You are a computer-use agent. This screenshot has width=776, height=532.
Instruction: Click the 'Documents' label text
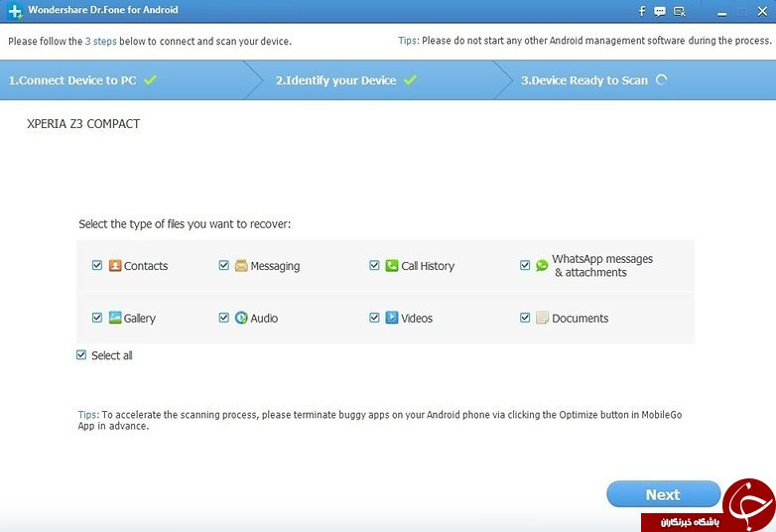coord(581,319)
